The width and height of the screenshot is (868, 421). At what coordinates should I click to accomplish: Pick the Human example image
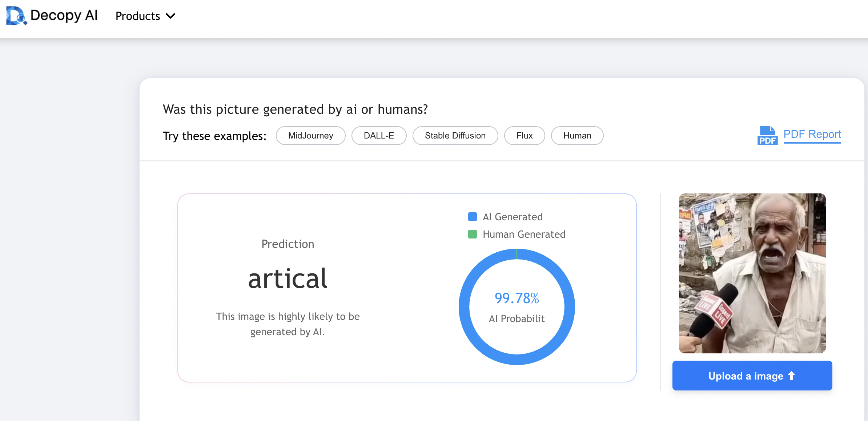point(577,136)
